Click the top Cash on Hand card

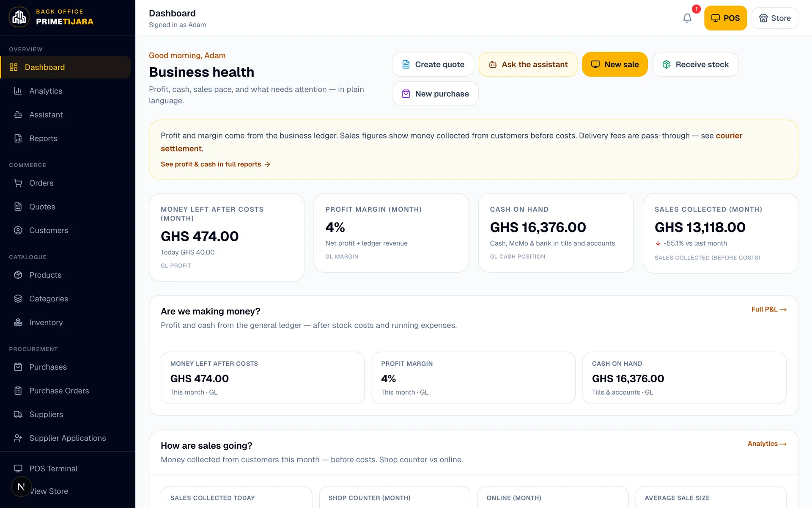556,233
